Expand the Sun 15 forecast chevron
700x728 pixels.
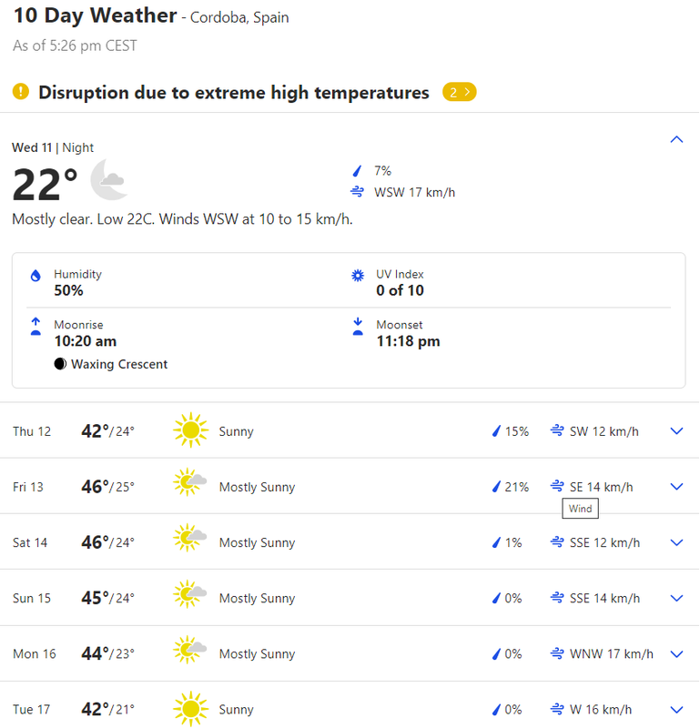pyautogui.click(x=676, y=598)
